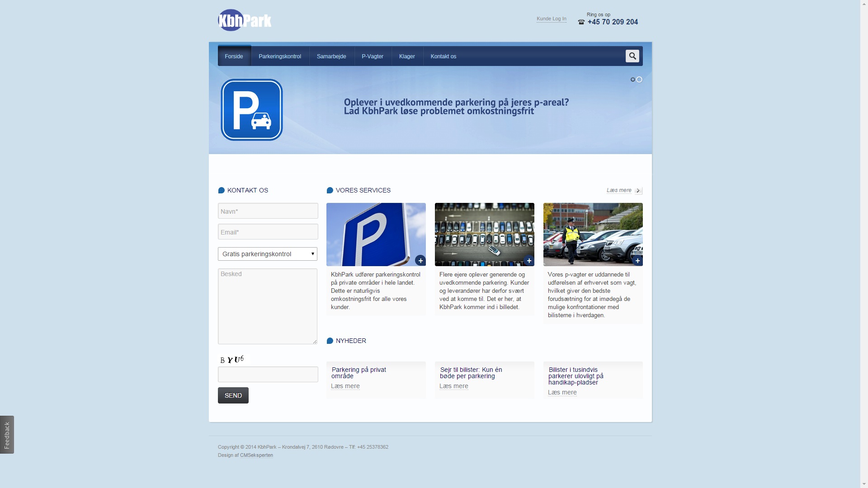Click the browser vertical scrollbar

point(864,244)
